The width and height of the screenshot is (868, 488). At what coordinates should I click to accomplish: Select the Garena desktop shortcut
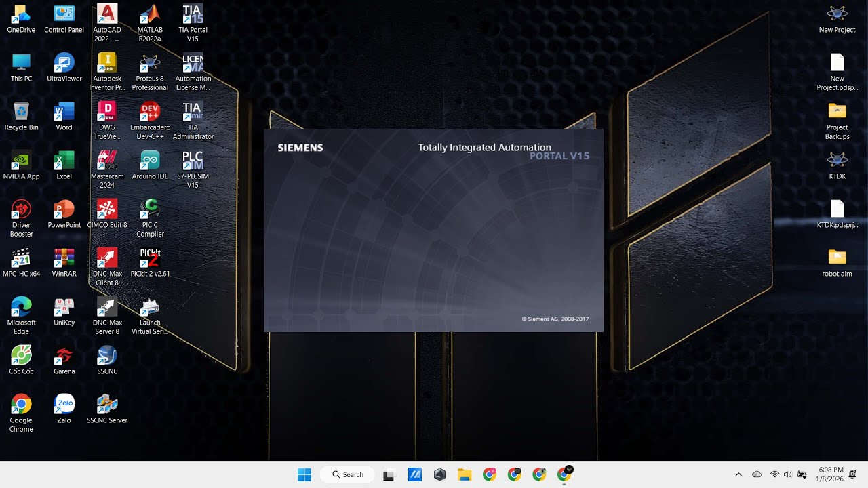(x=64, y=361)
